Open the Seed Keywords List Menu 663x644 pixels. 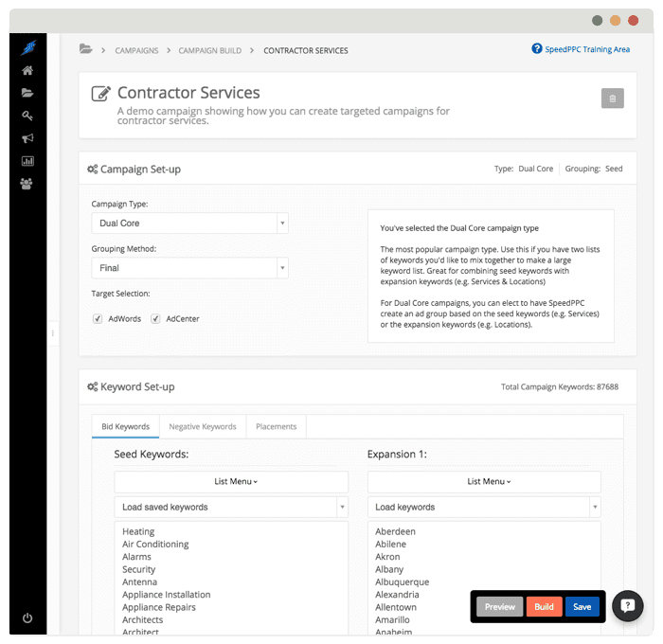(x=236, y=481)
